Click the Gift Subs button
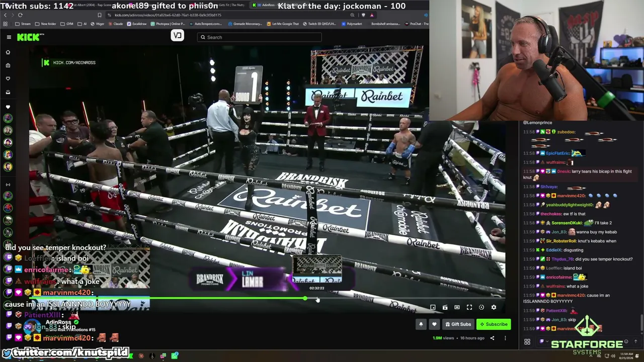The height and width of the screenshot is (362, 644). (x=458, y=324)
